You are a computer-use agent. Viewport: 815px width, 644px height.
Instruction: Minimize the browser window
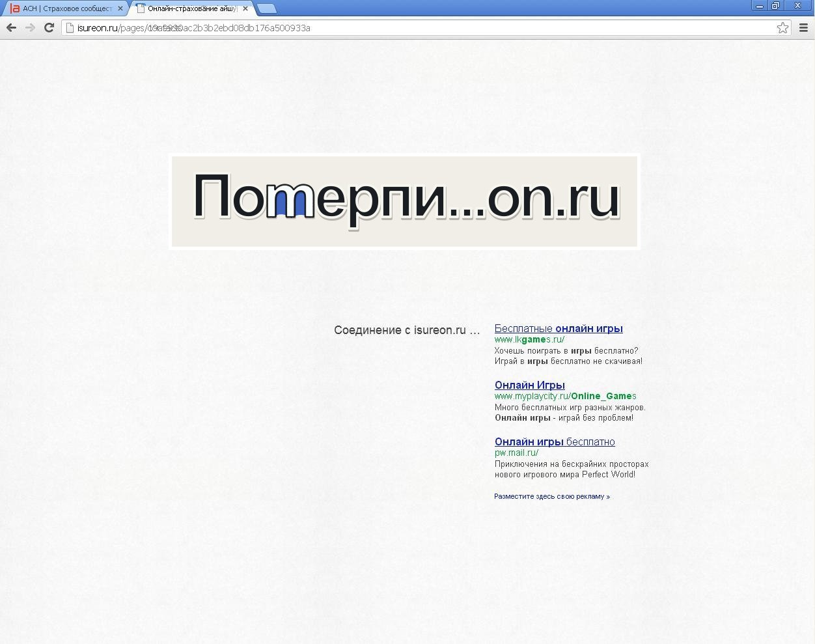[x=759, y=6]
